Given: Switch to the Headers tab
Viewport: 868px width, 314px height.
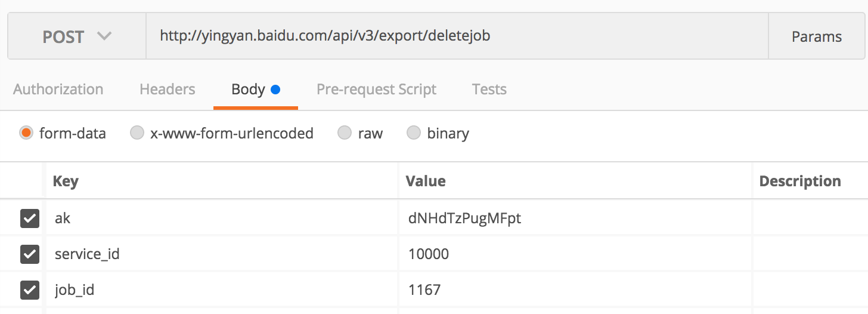Looking at the screenshot, I should point(167,90).
